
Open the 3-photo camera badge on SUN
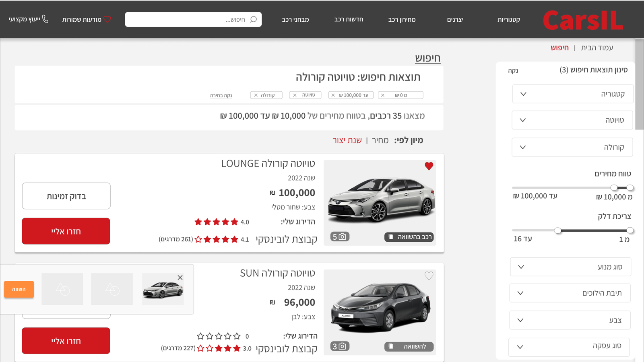(x=340, y=346)
